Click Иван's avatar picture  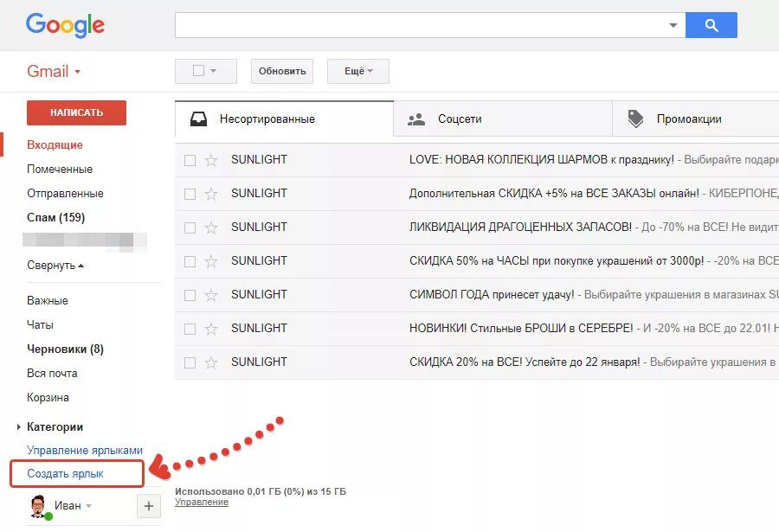[38, 506]
